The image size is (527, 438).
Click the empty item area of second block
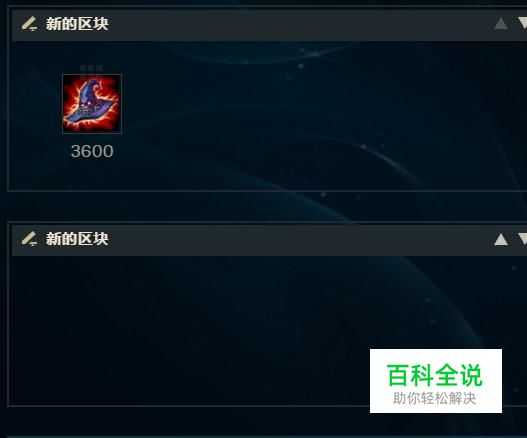188,329
